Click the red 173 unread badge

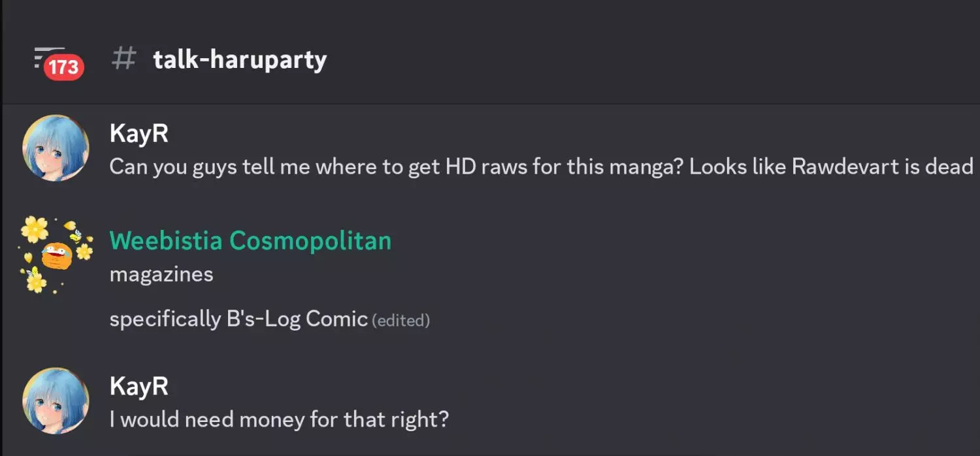[63, 67]
